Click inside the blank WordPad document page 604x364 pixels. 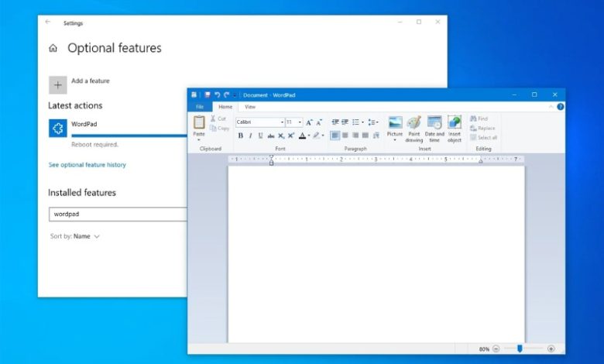pos(376,254)
